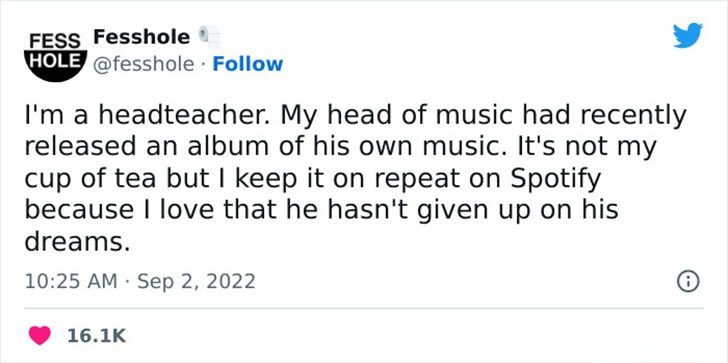The height and width of the screenshot is (363, 728).
Task: Click the toilet paper emoji beside Fesshole
Action: point(209,37)
